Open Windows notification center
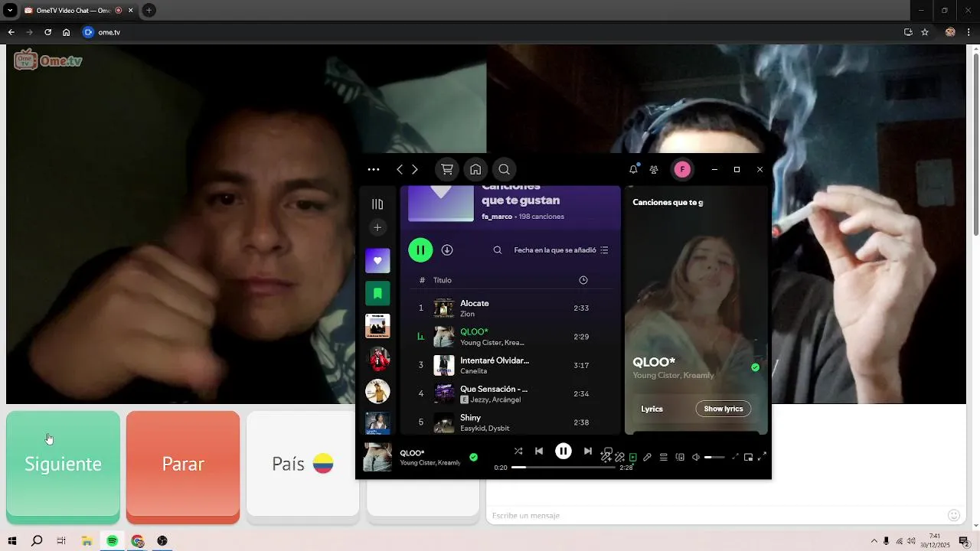 coord(964,541)
